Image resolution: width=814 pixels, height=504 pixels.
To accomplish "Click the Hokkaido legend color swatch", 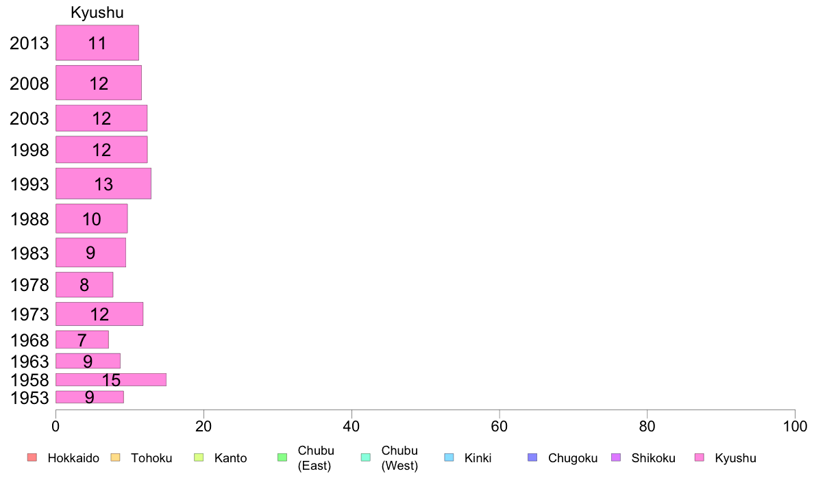I will (32, 457).
